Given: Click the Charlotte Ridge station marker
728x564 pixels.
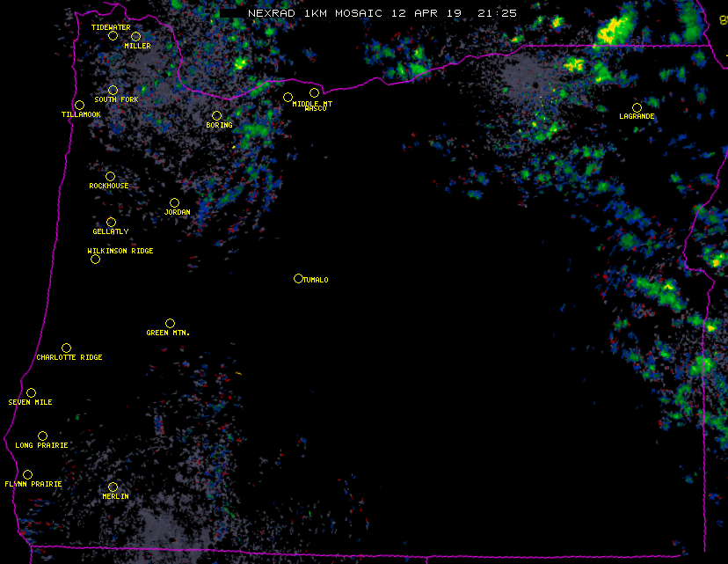Looking at the screenshot, I should click(66, 348).
